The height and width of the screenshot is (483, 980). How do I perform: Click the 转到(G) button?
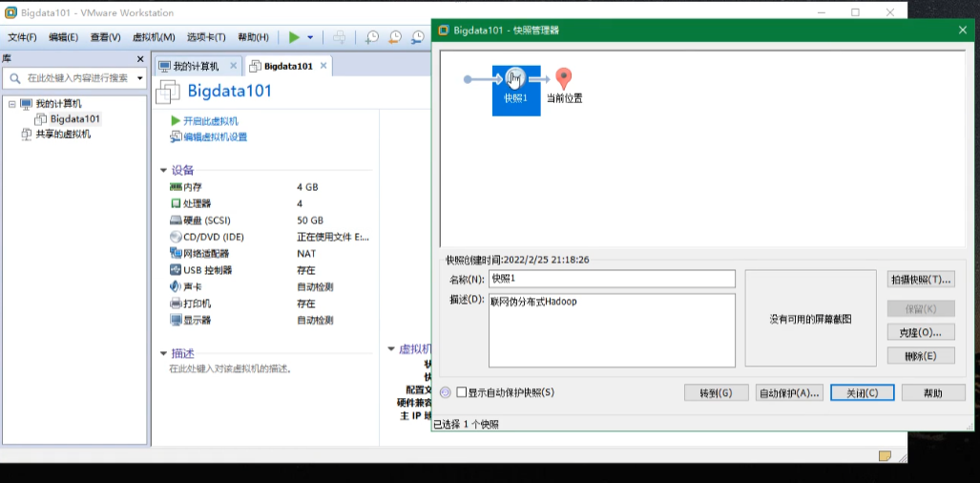coord(717,392)
